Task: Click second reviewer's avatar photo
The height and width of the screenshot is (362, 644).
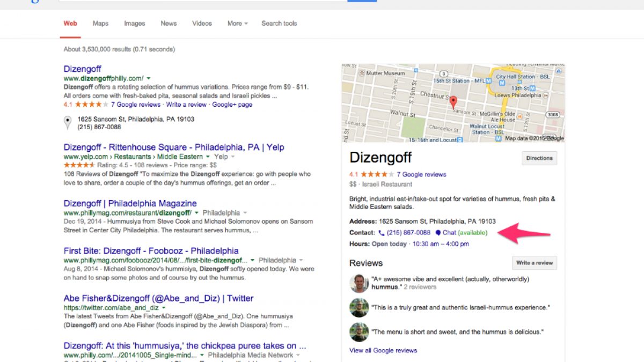Action: click(359, 308)
